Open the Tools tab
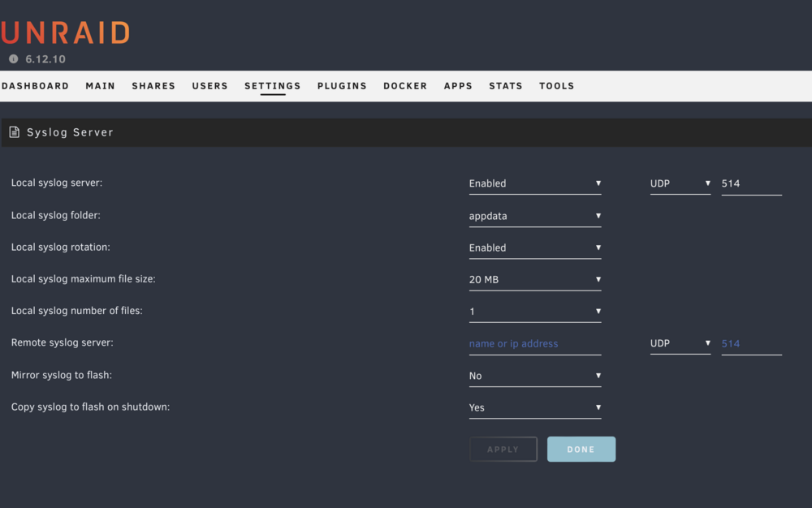Image resolution: width=812 pixels, height=508 pixels. click(x=557, y=86)
